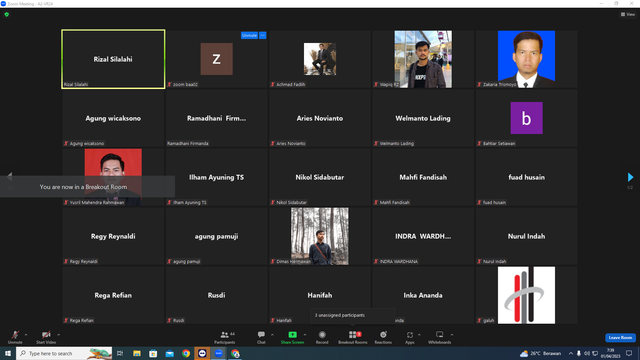Open the Zoom app icon on taskbar
Image resolution: width=640 pixels, height=360 pixels.
pos(219,353)
